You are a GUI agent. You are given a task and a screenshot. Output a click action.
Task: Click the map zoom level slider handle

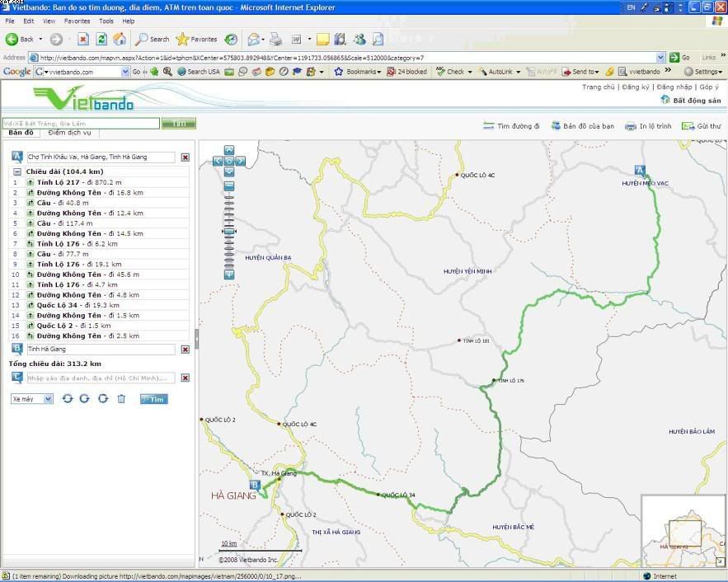pos(229,231)
